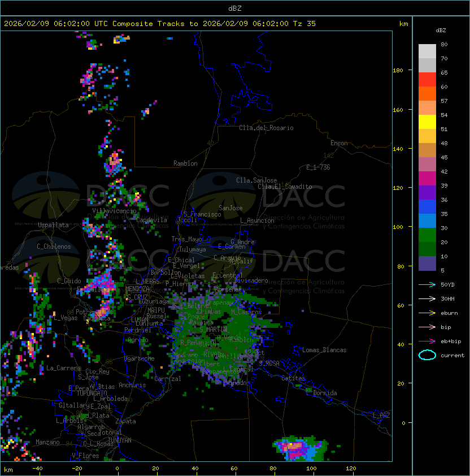Click the 'Manzano' map label
This screenshot has height=476, width=470.
coord(47,442)
